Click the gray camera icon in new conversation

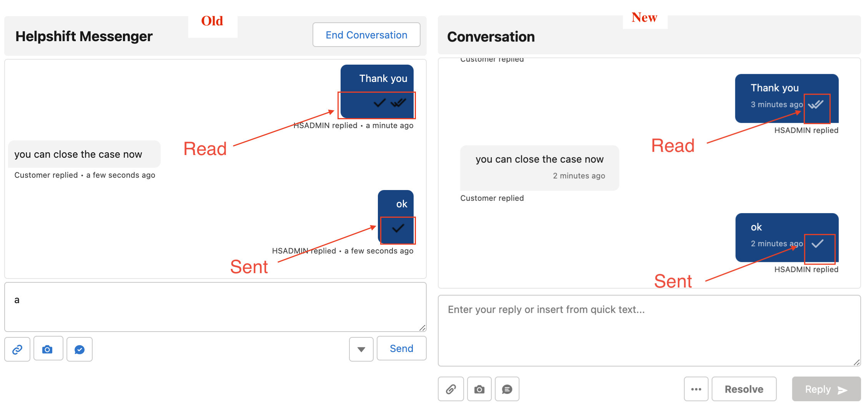tap(479, 389)
